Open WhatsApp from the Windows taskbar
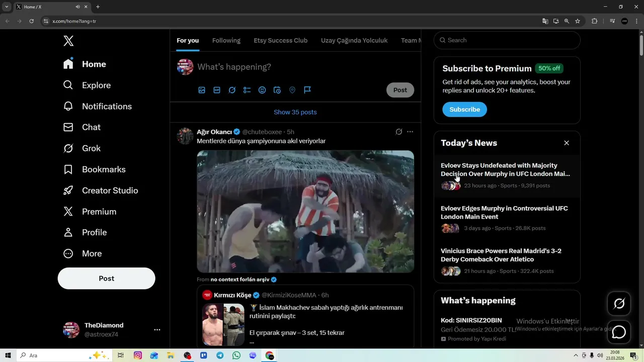The height and width of the screenshot is (362, 644). click(236, 355)
